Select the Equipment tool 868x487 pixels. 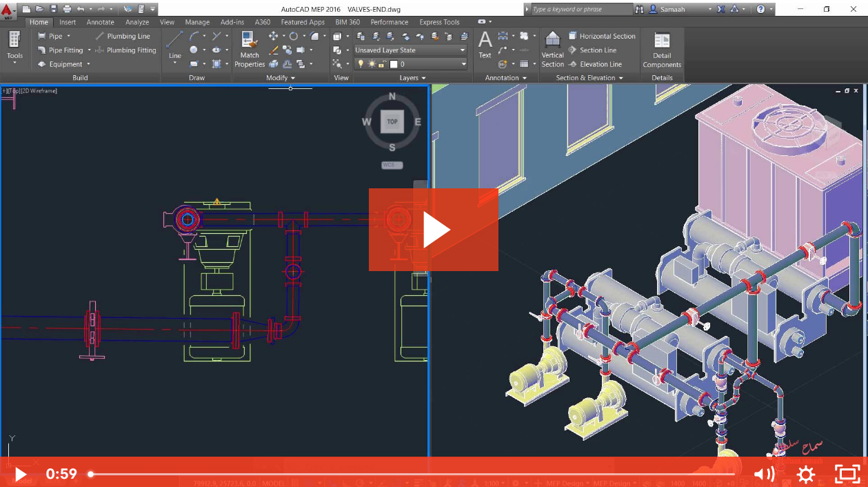click(x=60, y=64)
